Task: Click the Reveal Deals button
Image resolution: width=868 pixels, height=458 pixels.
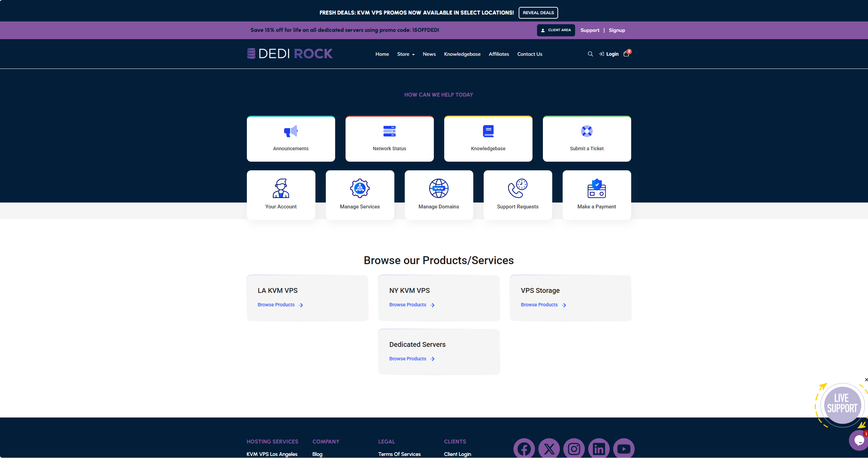Action: point(538,13)
